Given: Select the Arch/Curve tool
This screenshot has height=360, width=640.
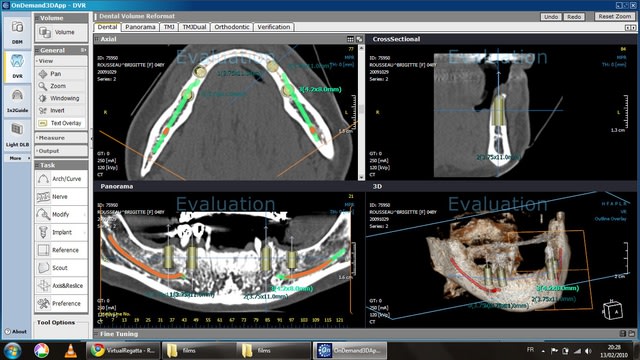Looking at the screenshot, I should [61, 179].
